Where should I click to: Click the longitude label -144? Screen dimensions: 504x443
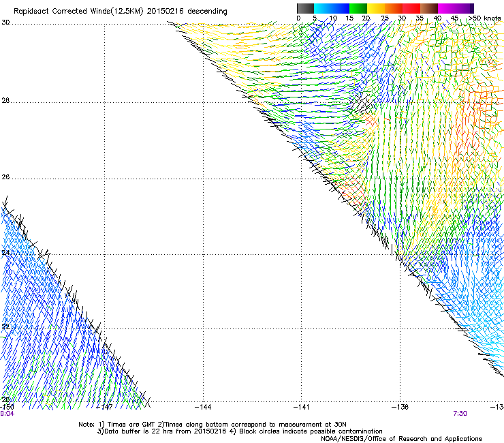point(203,408)
